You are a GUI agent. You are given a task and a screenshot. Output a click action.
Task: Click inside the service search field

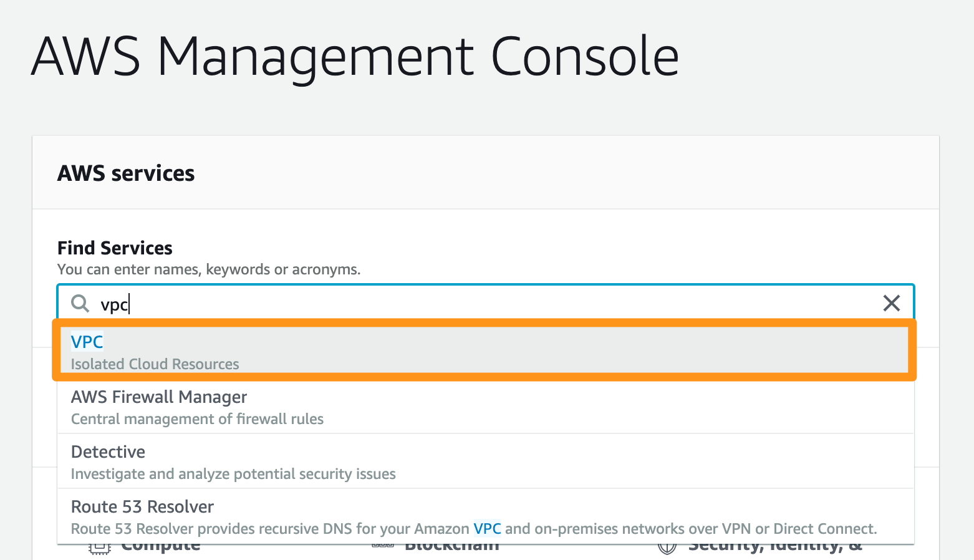(x=374, y=303)
